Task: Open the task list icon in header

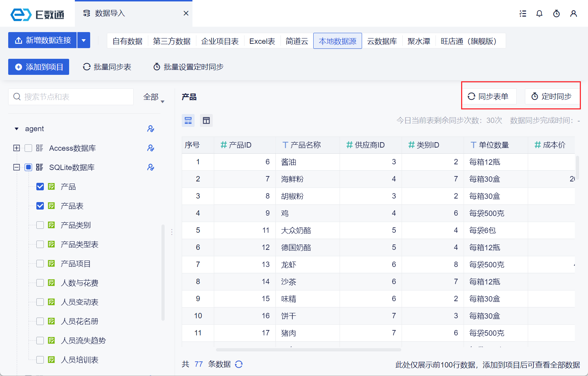Action: 523,14
